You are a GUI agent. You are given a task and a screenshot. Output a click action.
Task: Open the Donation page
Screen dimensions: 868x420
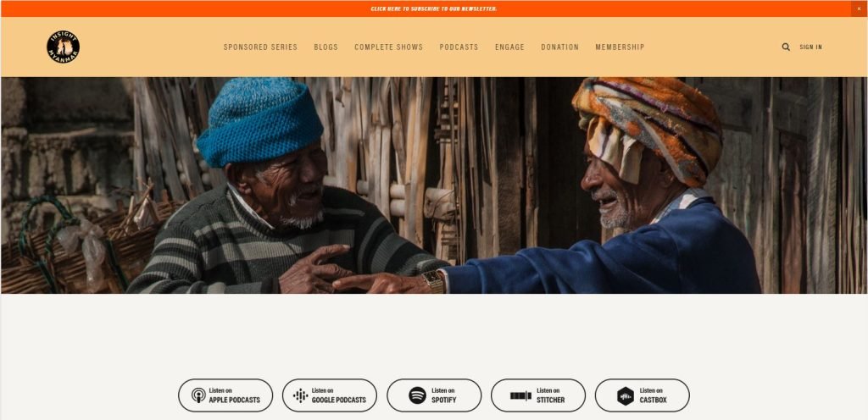pyautogui.click(x=559, y=47)
